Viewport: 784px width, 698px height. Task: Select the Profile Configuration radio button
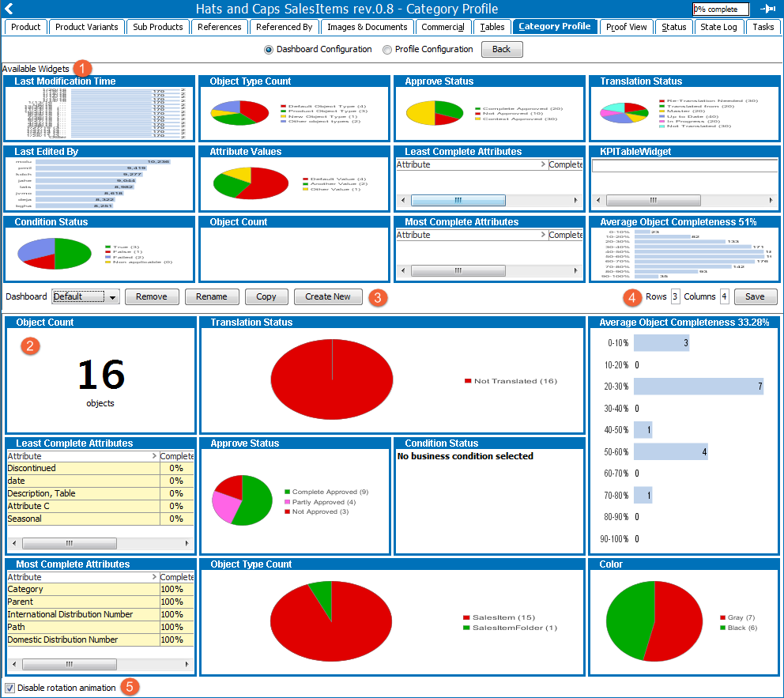[x=386, y=49]
